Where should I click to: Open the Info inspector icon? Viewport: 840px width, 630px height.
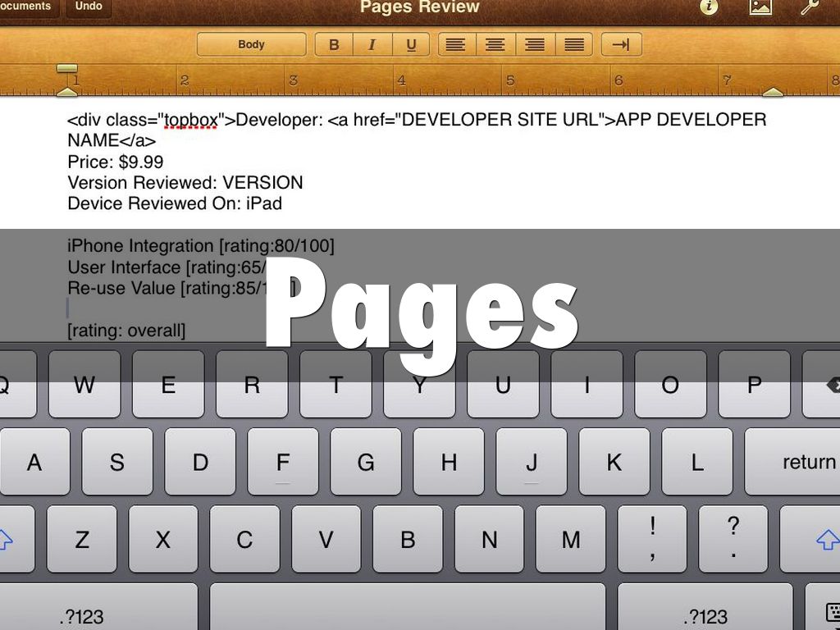coord(709,7)
